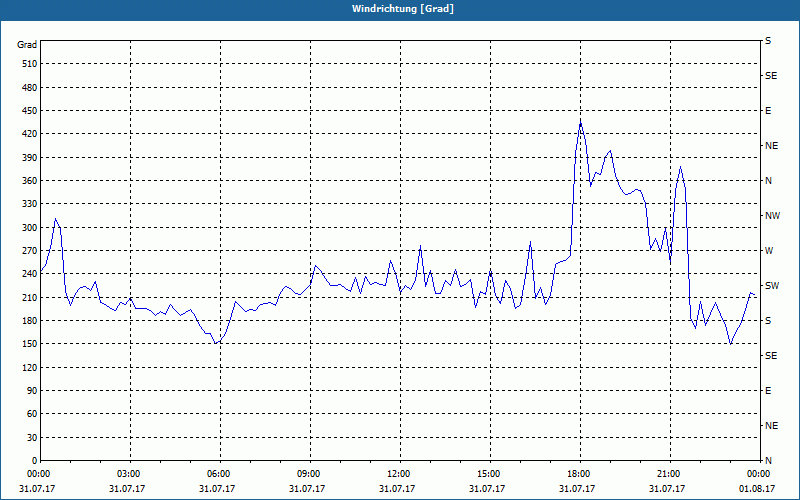Screen dimensions: 800x500
Task: Pick the 240 axis value
Action: [30, 274]
